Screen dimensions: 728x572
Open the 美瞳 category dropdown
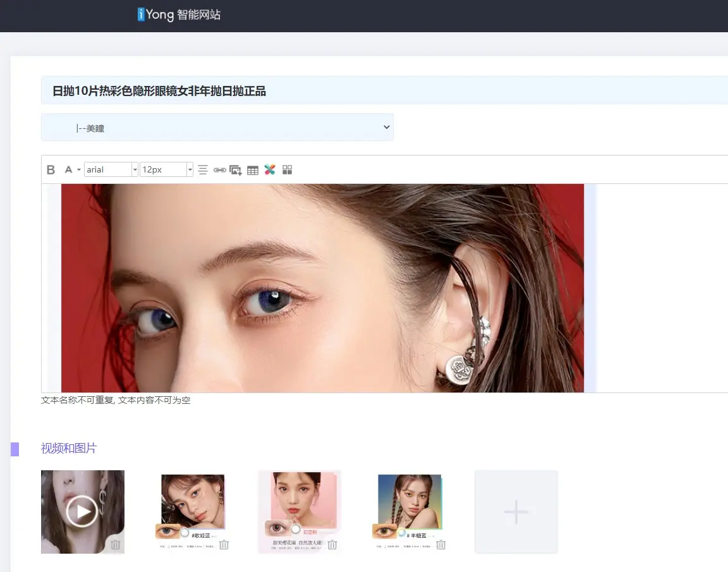pos(217,127)
